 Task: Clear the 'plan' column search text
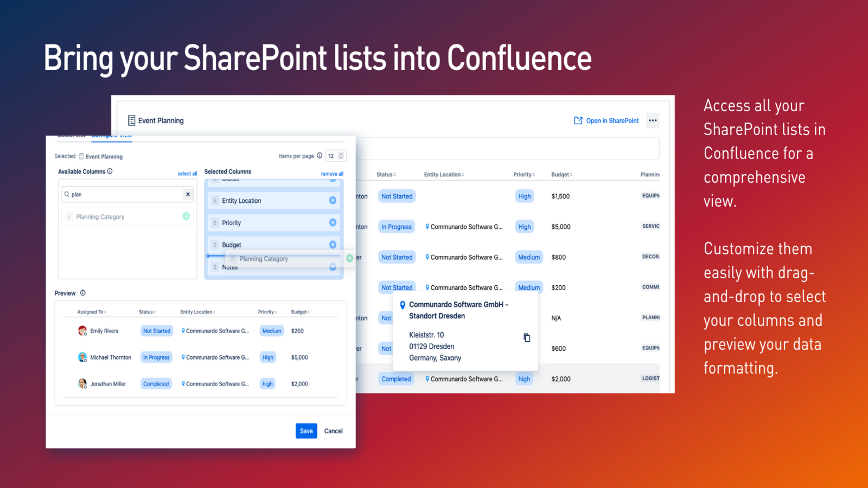(188, 194)
